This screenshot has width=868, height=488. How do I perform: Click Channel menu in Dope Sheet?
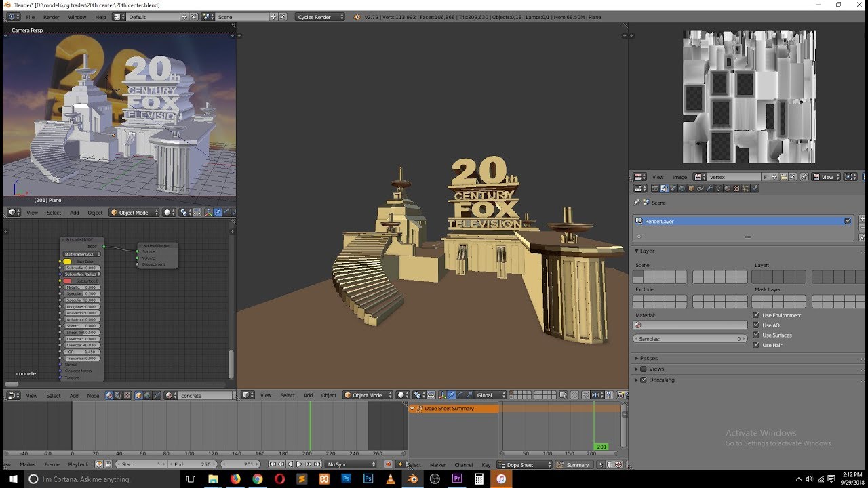coord(464,465)
